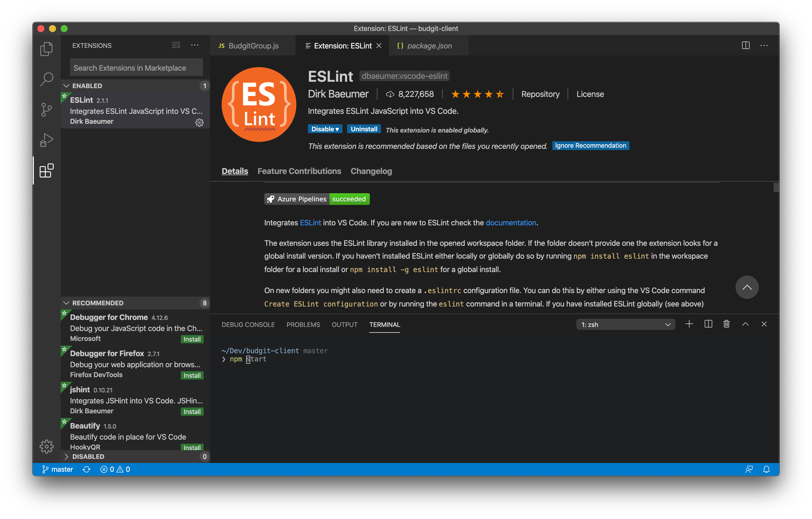Click the ESLint manage gear icon
Image resolution: width=812 pixels, height=519 pixels.
(x=199, y=123)
